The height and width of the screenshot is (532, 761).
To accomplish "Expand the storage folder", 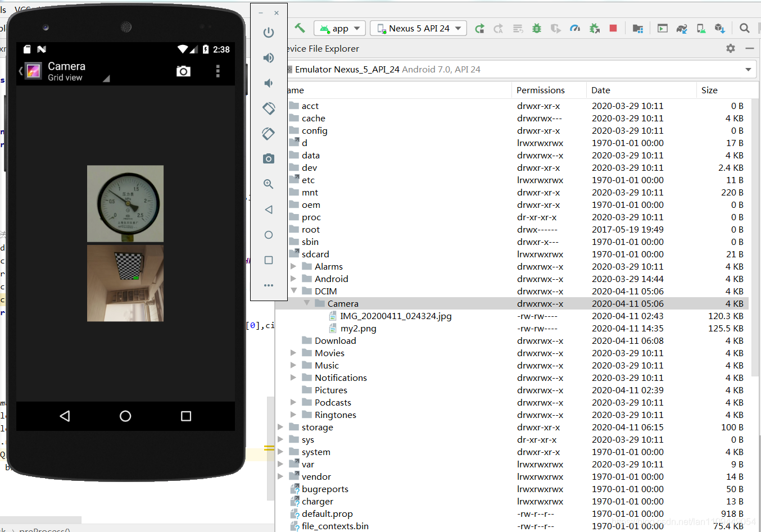I will pyautogui.click(x=280, y=427).
